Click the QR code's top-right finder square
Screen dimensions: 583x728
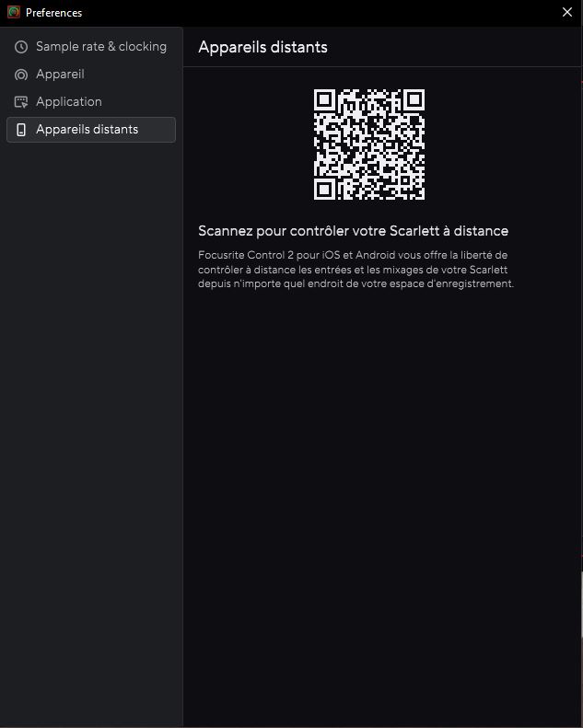point(414,99)
